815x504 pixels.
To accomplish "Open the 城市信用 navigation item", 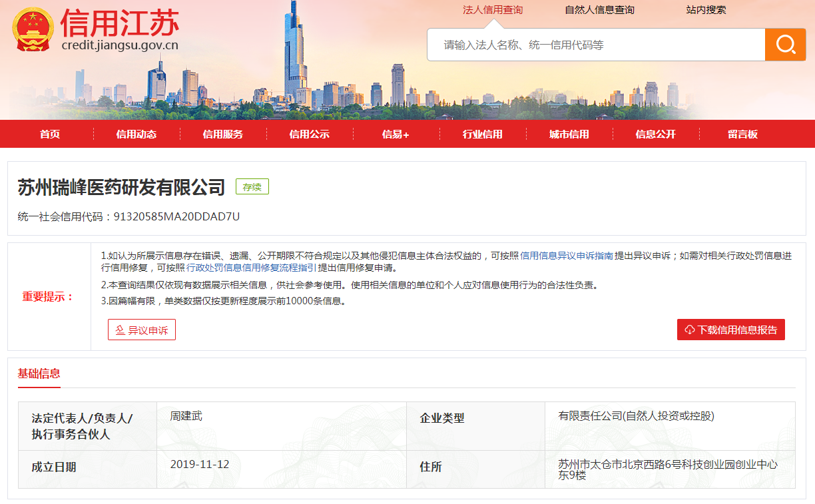I will pos(569,134).
